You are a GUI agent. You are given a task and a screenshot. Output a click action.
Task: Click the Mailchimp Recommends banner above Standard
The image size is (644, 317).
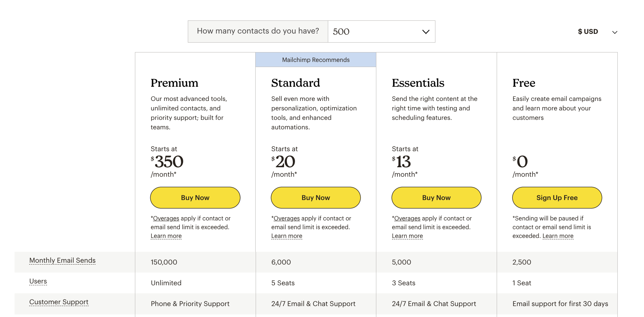[x=315, y=59]
